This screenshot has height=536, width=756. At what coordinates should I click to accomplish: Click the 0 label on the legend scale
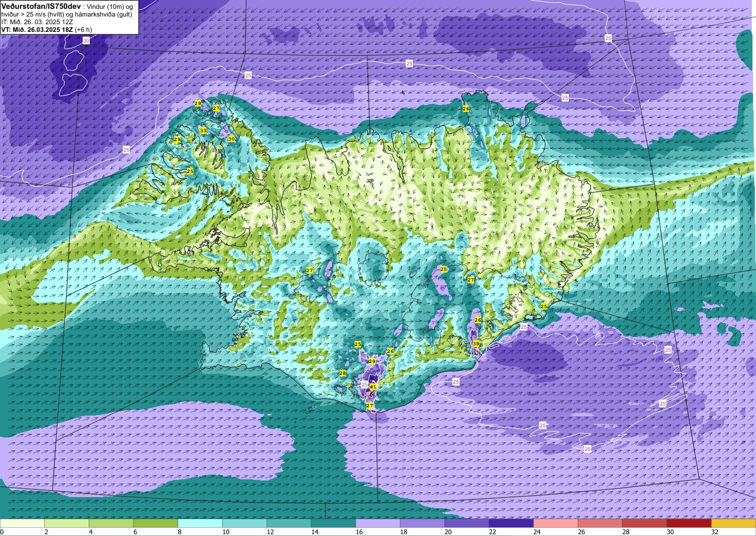[2, 532]
